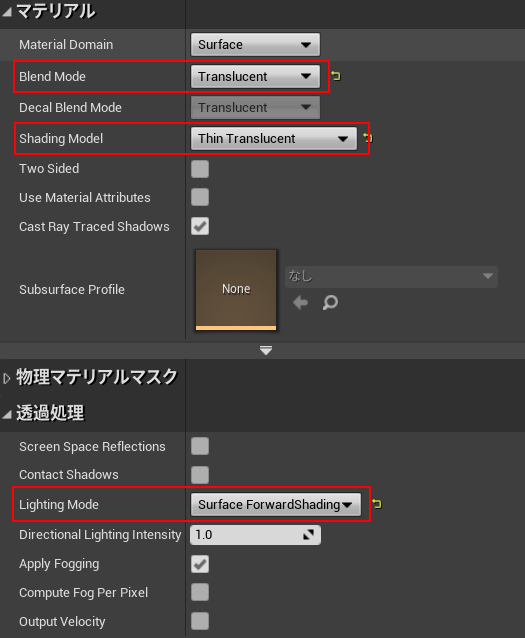Click the Shading Model label
This screenshot has height=638, width=525.
point(61,138)
